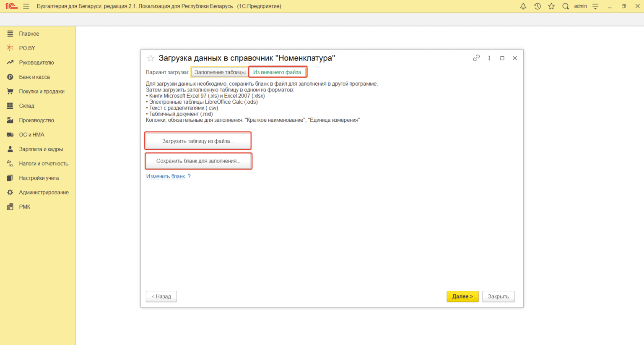Image resolution: width=644 pixels, height=345 pixels.
Task: Click the Налоги и отчетность icon
Action: click(x=10, y=164)
